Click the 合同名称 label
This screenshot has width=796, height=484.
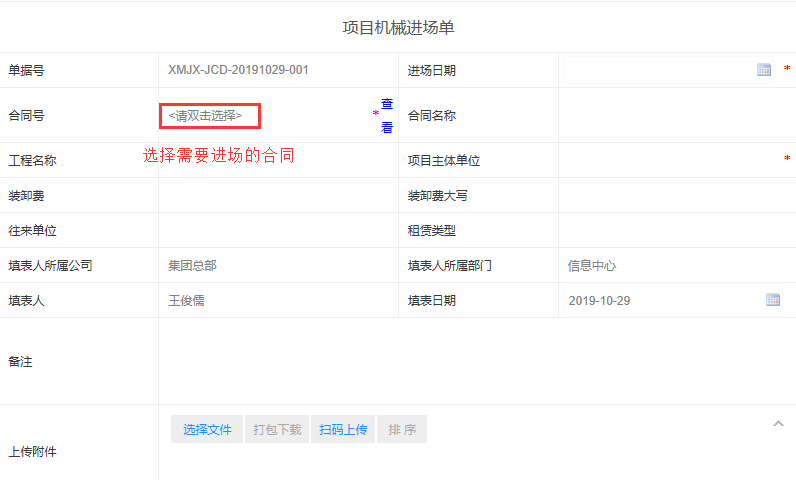pos(432,115)
